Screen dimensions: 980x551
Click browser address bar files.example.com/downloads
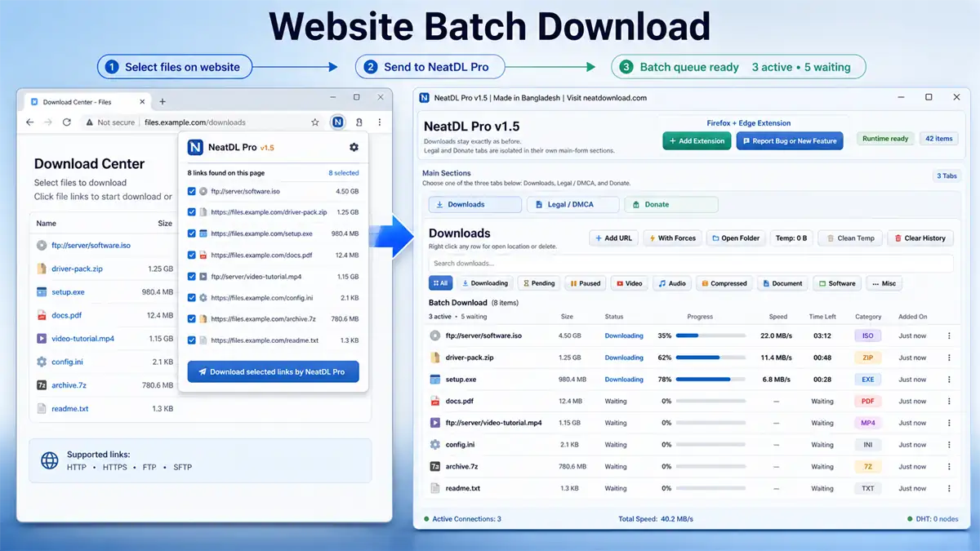tap(195, 122)
